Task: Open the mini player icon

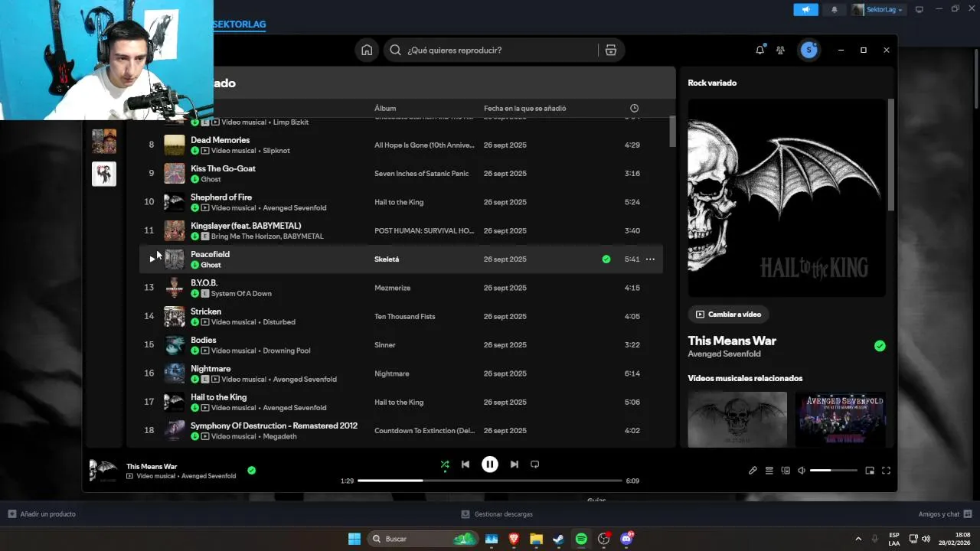Action: tap(870, 471)
